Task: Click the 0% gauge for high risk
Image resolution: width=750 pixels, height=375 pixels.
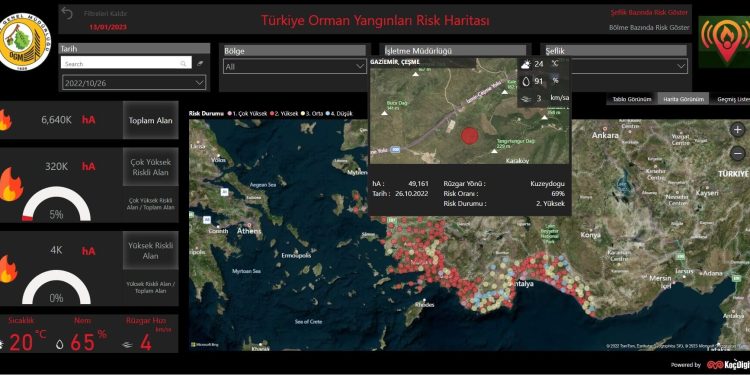Action: (56, 288)
